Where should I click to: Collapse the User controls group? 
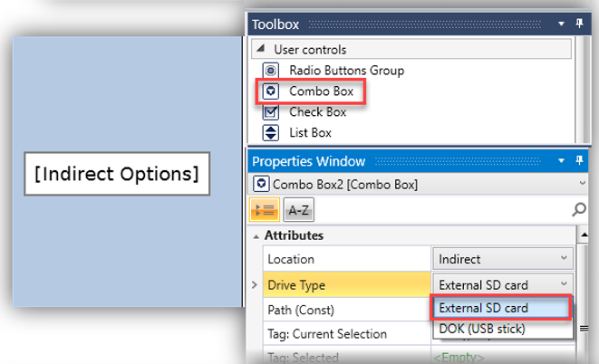[x=258, y=50]
